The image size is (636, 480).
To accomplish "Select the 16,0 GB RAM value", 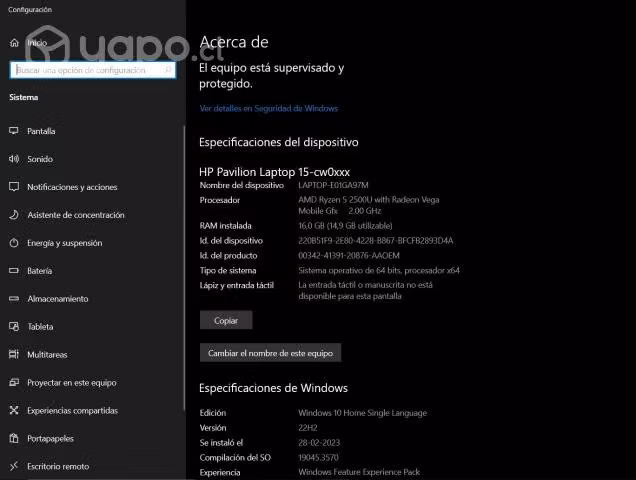I will pos(345,226).
